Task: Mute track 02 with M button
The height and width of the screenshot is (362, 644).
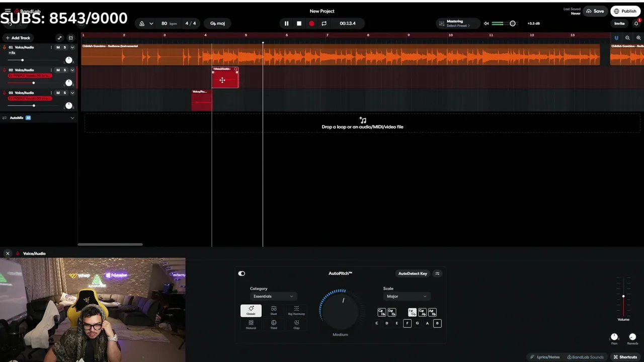Action: pos(58,70)
